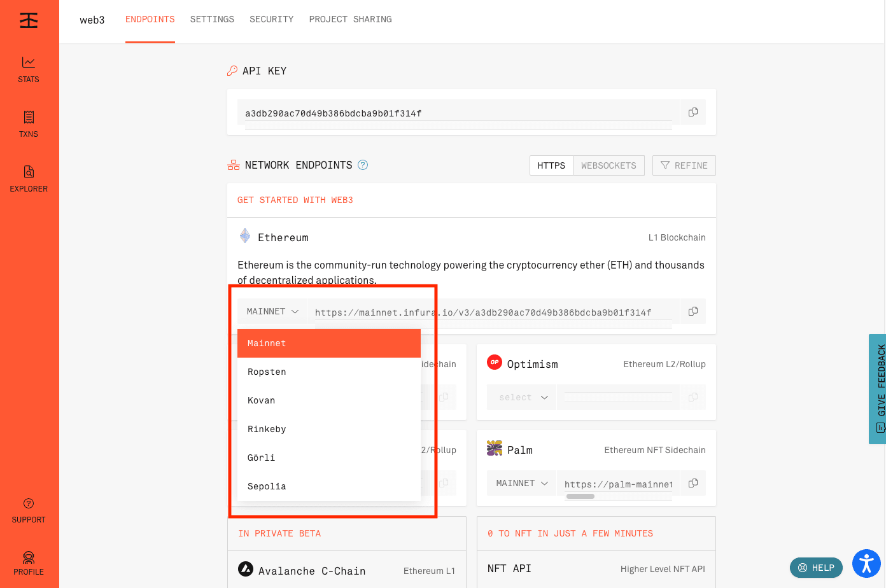The image size is (886, 588).
Task: Choose Ropsten from the network list
Action: tap(329, 372)
